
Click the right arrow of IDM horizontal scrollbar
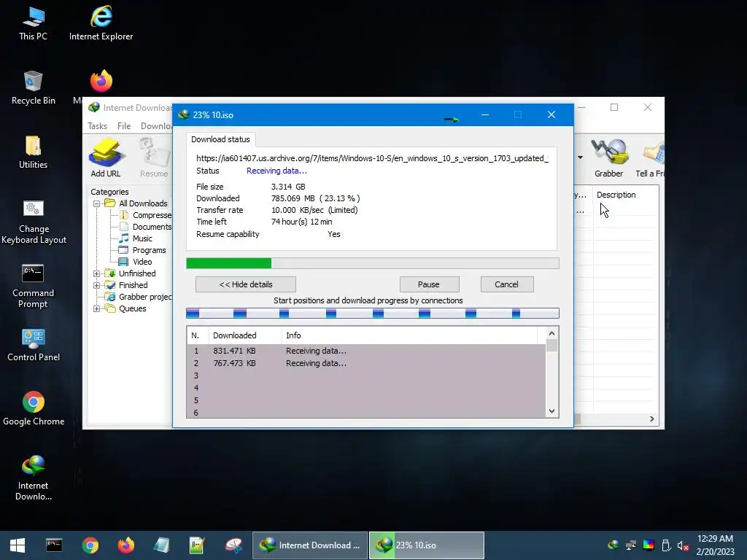click(x=651, y=419)
